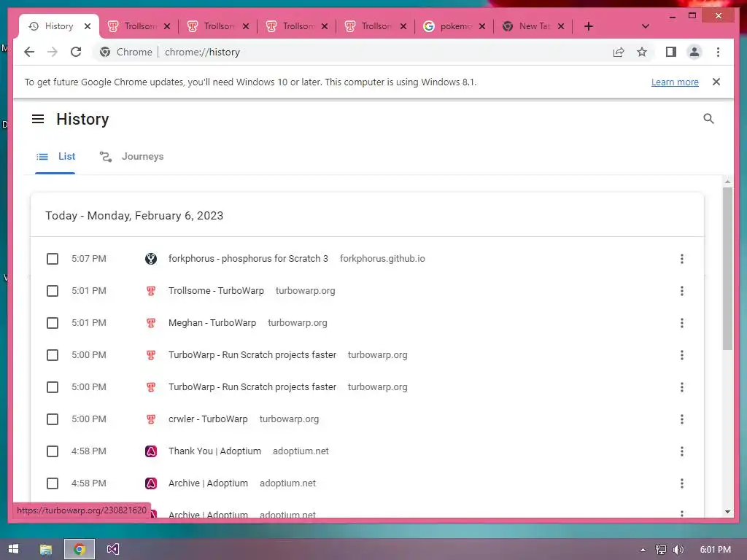747x560 pixels.
Task: Switch to the List tab
Action: (55, 157)
